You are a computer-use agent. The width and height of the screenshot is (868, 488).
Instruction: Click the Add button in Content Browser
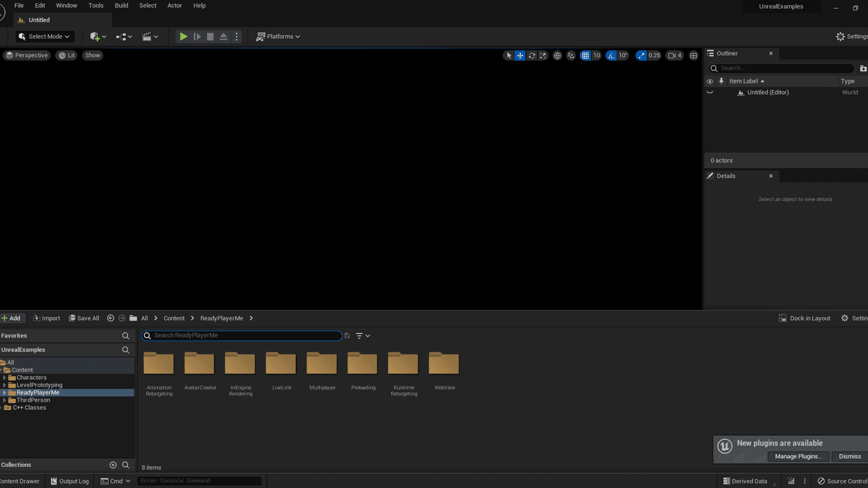coord(11,318)
